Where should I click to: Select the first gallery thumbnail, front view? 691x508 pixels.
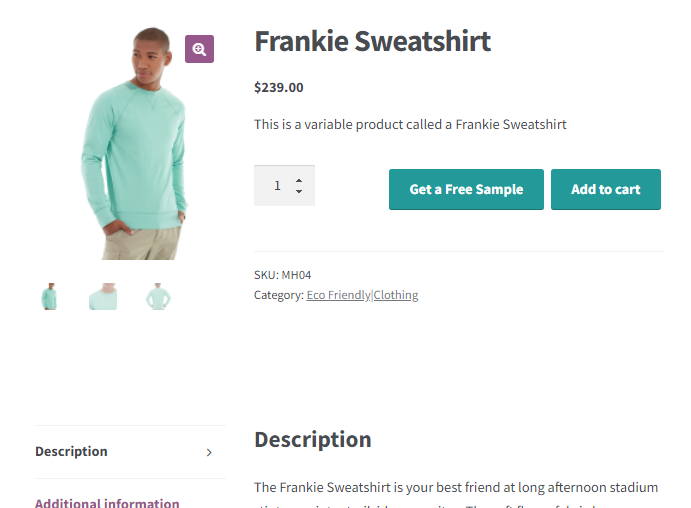pos(49,296)
